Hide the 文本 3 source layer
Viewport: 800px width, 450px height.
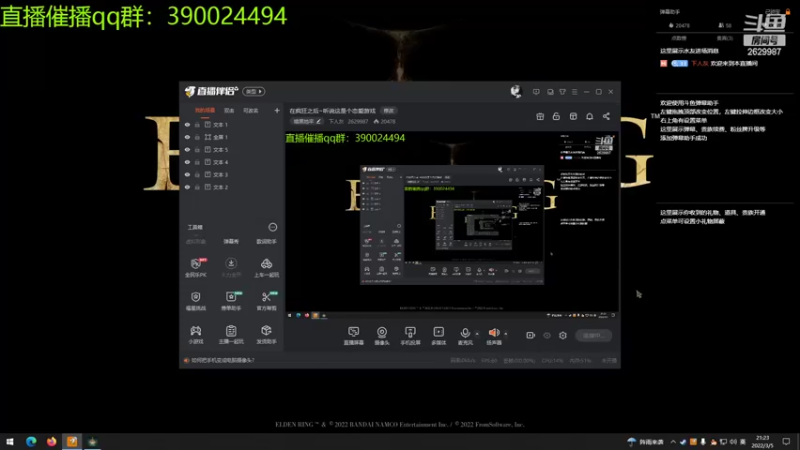(x=187, y=174)
